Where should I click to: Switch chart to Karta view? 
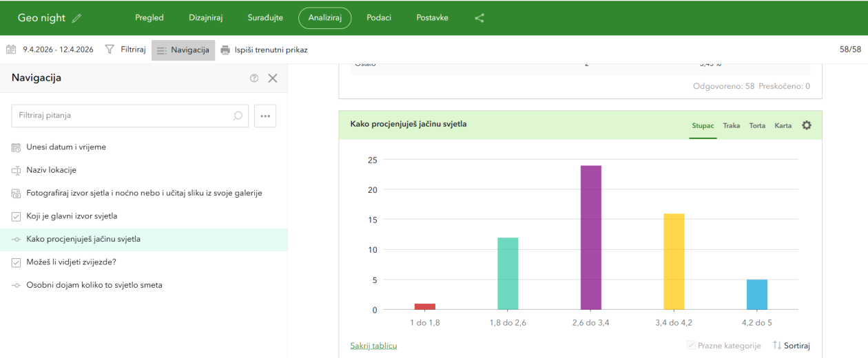click(783, 126)
